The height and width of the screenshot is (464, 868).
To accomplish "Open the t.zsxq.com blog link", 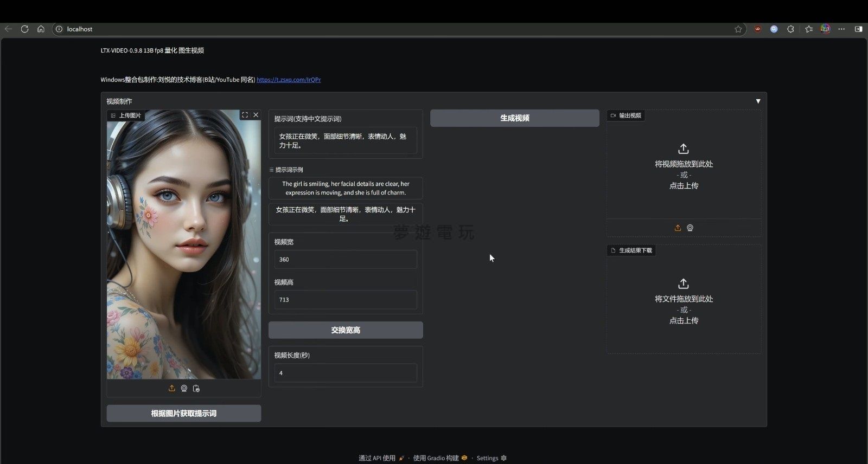I will click(x=288, y=80).
